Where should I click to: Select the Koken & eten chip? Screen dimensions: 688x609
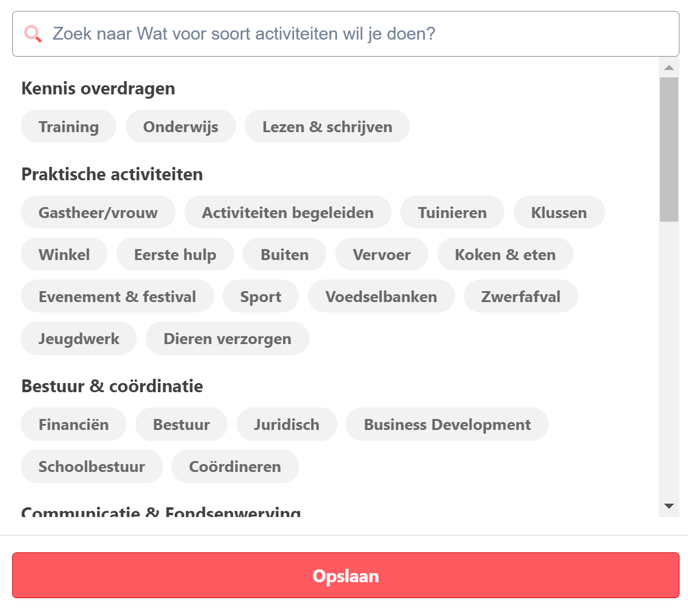505,255
